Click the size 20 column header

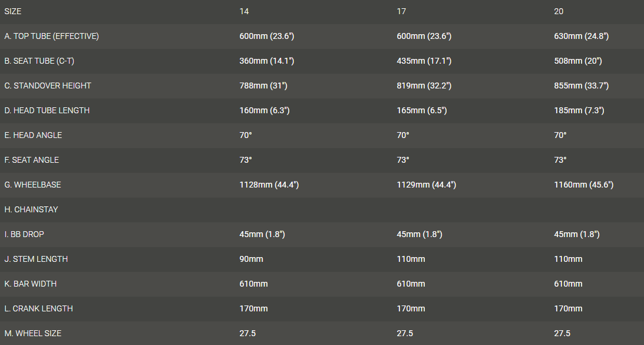[559, 12]
